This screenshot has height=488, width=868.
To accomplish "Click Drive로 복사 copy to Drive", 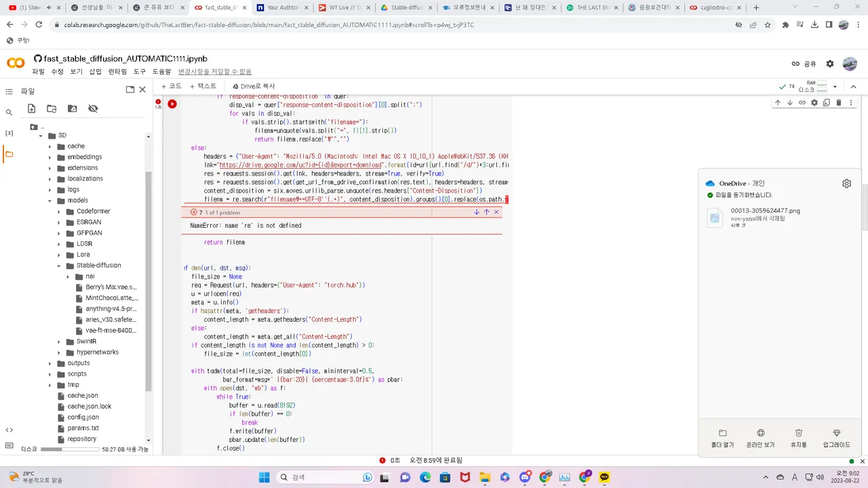I will click(254, 86).
